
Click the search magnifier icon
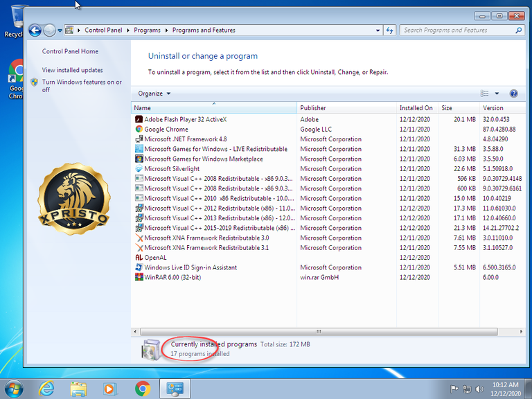click(518, 30)
